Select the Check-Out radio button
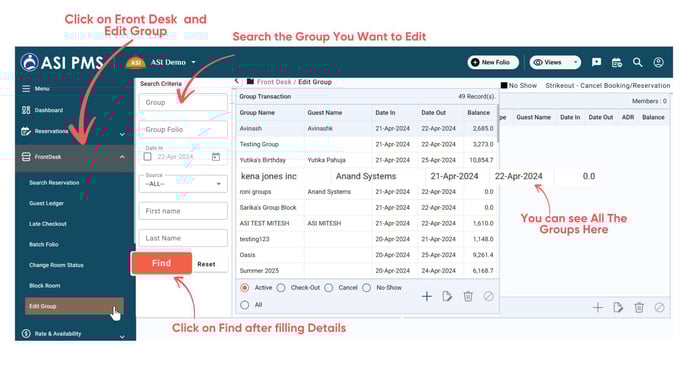The height and width of the screenshot is (387, 688). pos(281,287)
